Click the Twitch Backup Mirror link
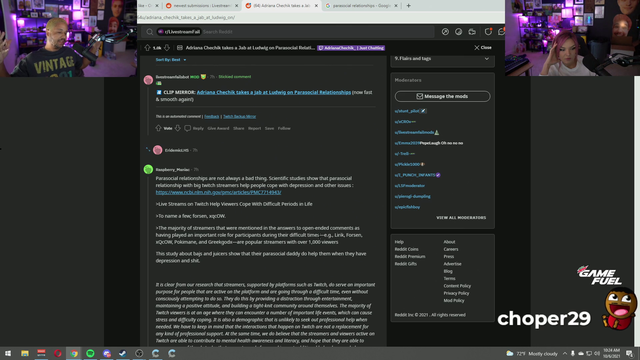 pos(240,116)
